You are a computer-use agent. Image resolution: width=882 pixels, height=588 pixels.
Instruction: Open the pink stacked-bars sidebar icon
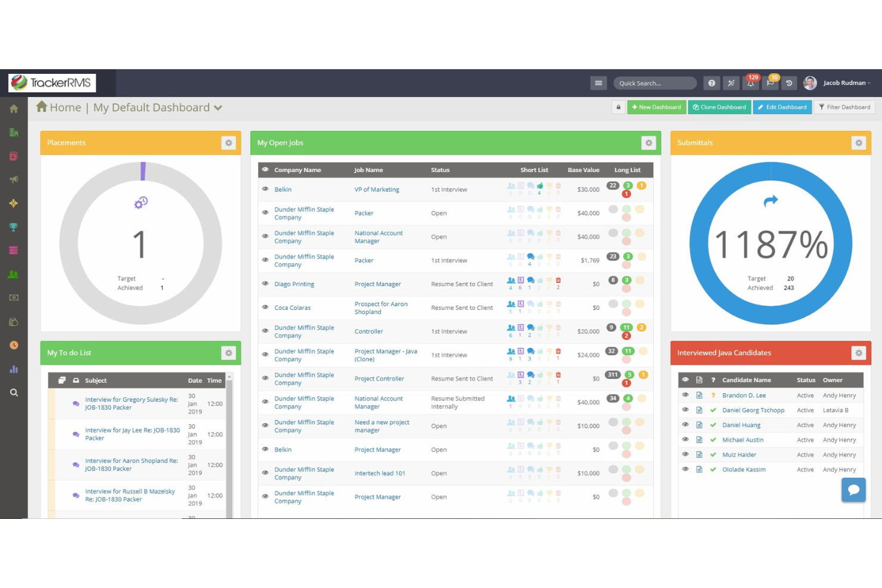coord(14,250)
